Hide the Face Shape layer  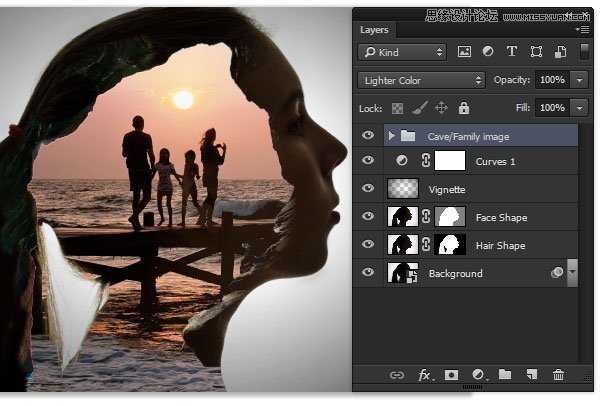(368, 216)
